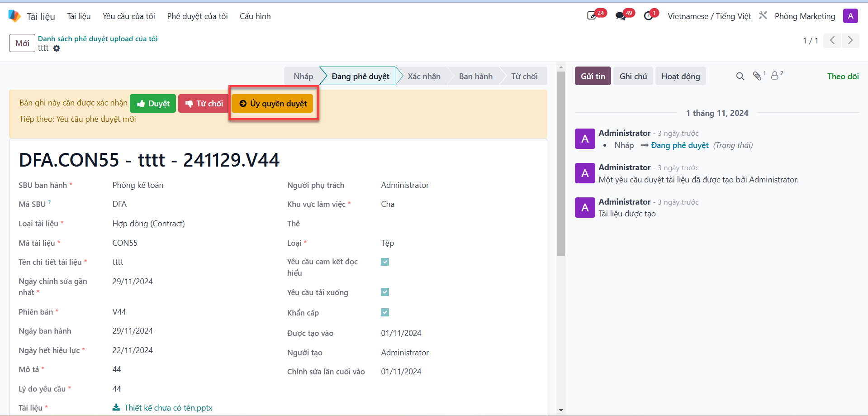Click the purple user avatar in top bar
The image size is (868, 416).
tap(850, 16)
